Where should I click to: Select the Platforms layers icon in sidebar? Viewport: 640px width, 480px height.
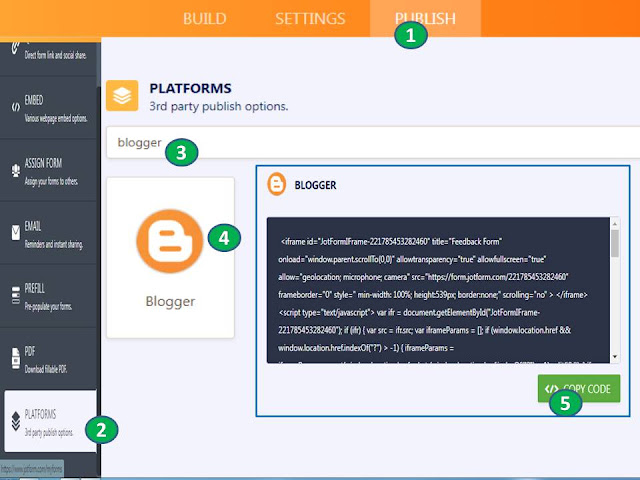click(16, 421)
